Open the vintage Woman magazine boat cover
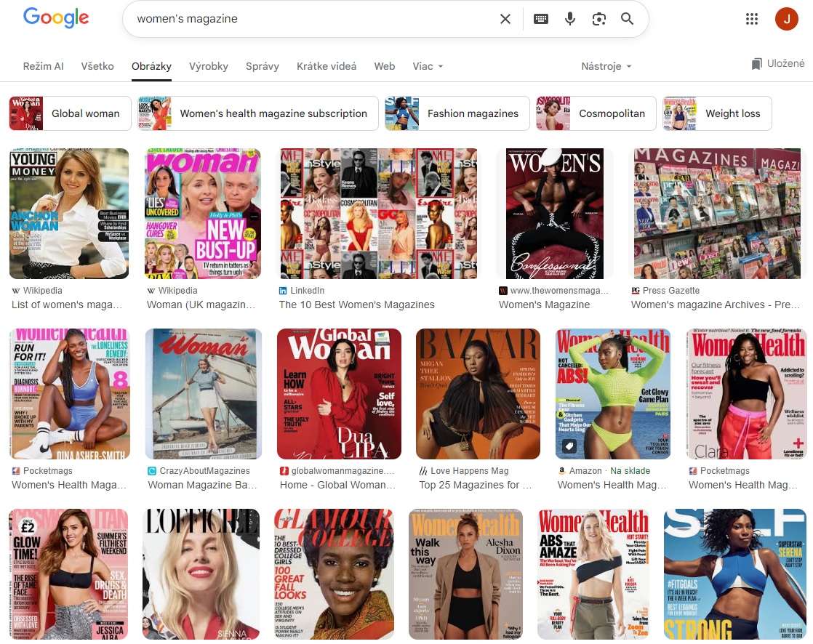Image resolution: width=813 pixels, height=644 pixels. pyautogui.click(x=204, y=394)
